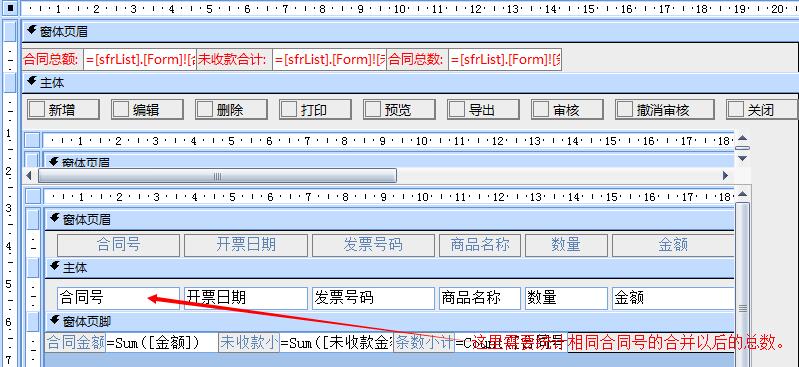Click the icon box on 导出 button
Screen dimensions: 799x367
tap(457, 109)
